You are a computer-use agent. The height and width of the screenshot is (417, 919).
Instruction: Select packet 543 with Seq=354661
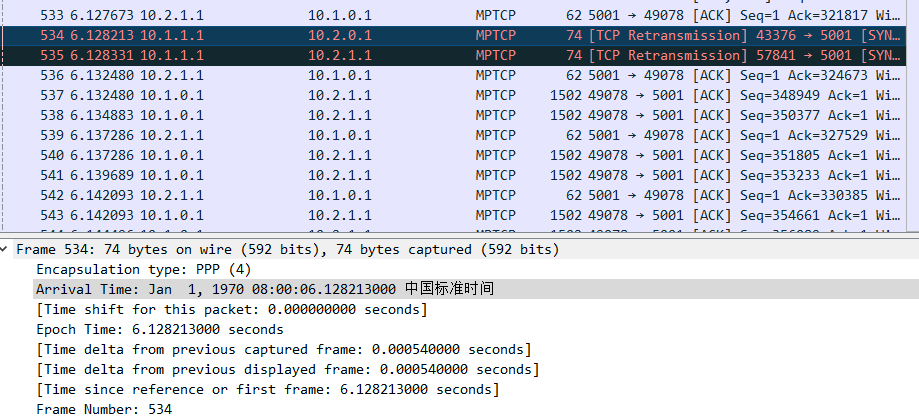[x=454, y=215]
